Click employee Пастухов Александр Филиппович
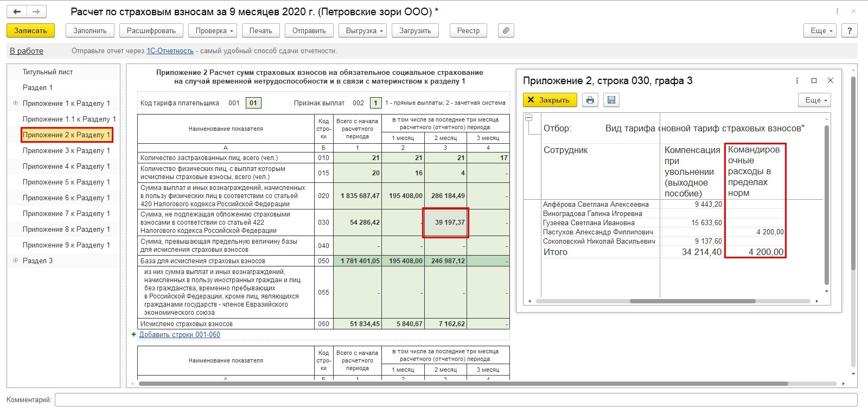The height and width of the screenshot is (413, 868). (598, 232)
